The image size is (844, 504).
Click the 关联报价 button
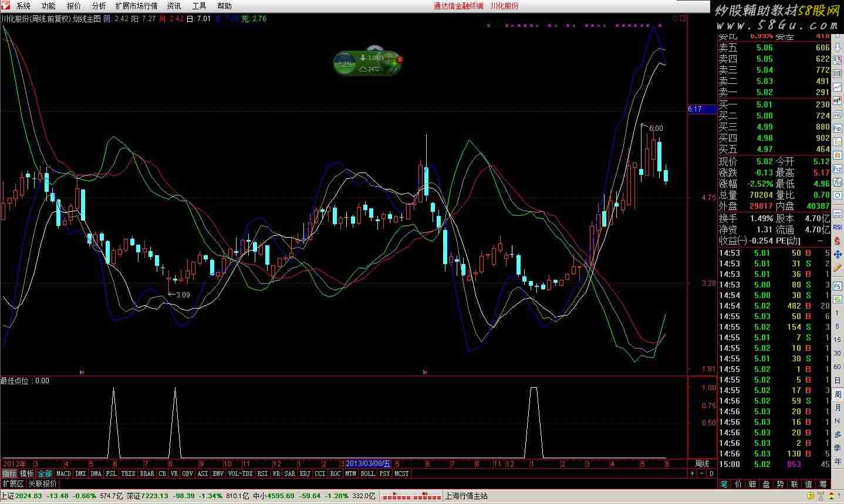(x=43, y=484)
